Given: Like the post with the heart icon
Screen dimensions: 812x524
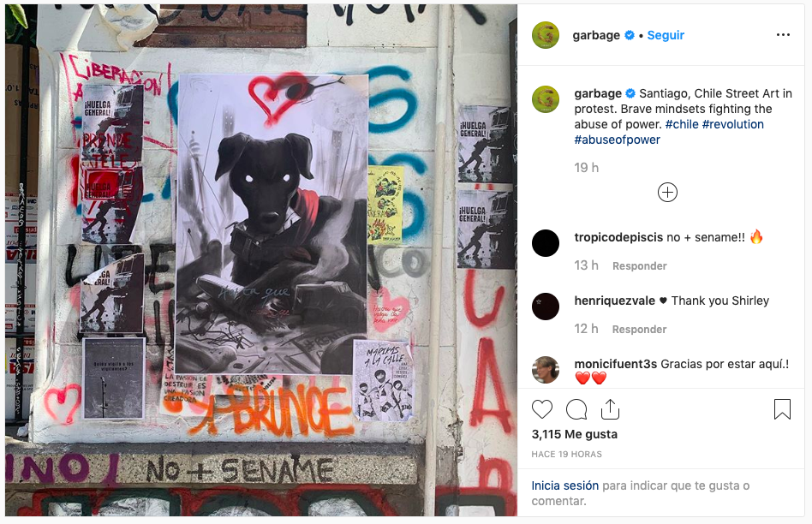Looking at the screenshot, I should click(x=542, y=409).
